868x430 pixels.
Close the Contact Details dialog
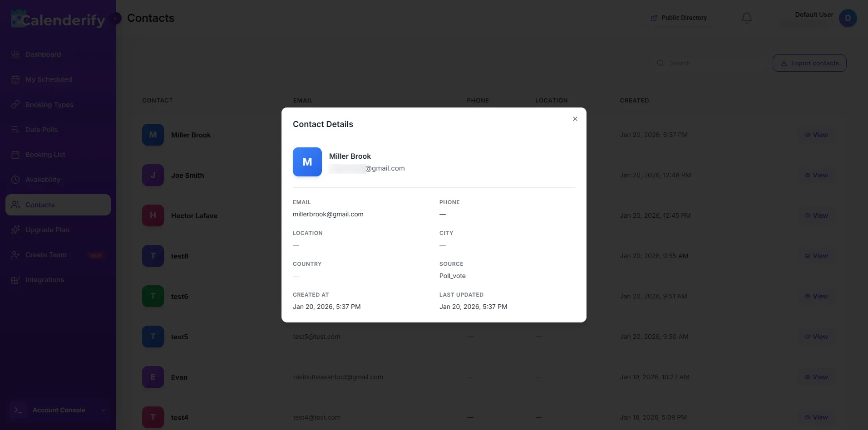[575, 119]
